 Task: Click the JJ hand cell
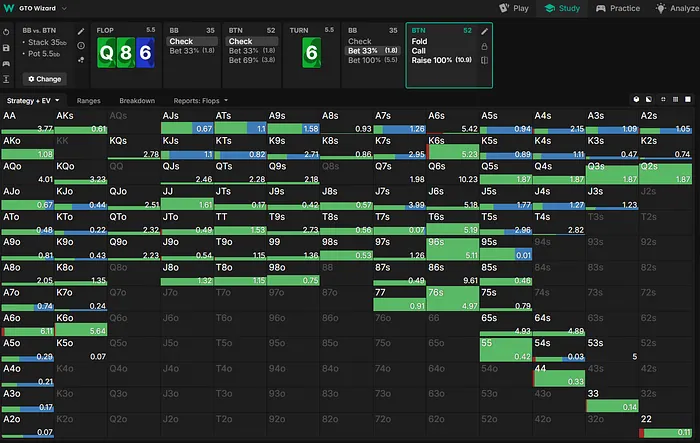pyautogui.click(x=187, y=198)
